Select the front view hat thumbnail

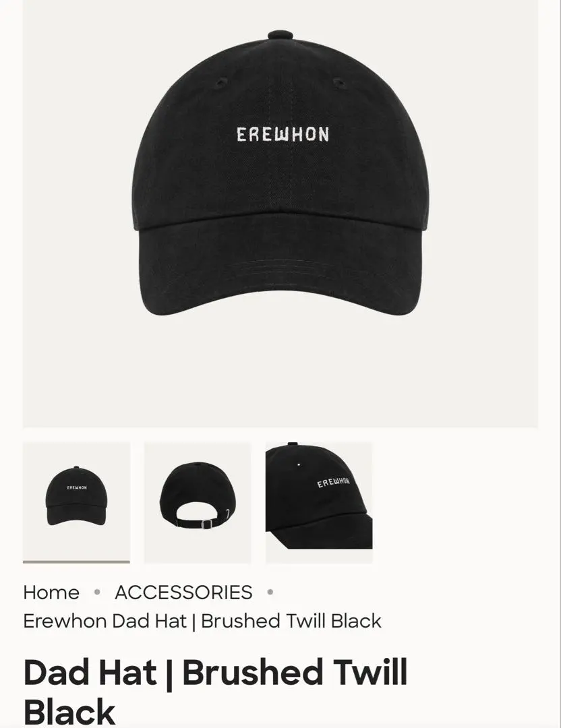click(x=77, y=502)
